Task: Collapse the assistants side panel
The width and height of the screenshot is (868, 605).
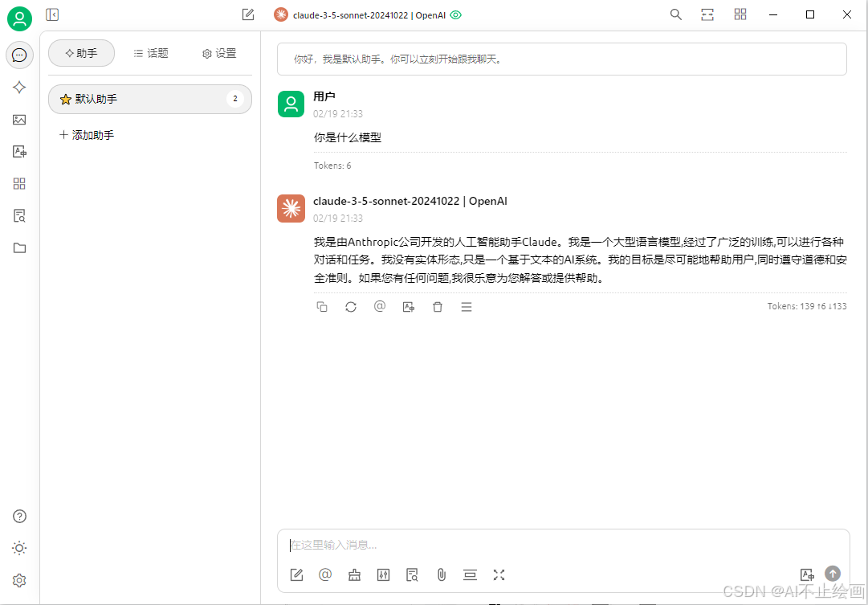Action: pos(52,15)
